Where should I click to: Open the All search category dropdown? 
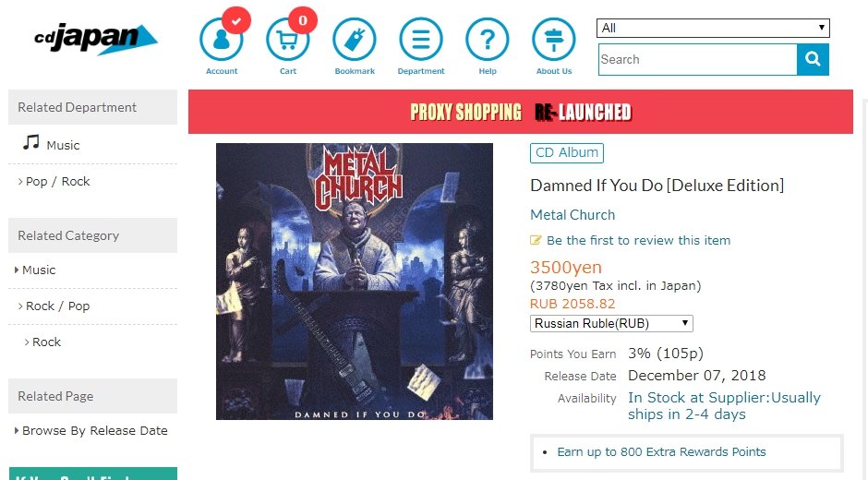713,29
